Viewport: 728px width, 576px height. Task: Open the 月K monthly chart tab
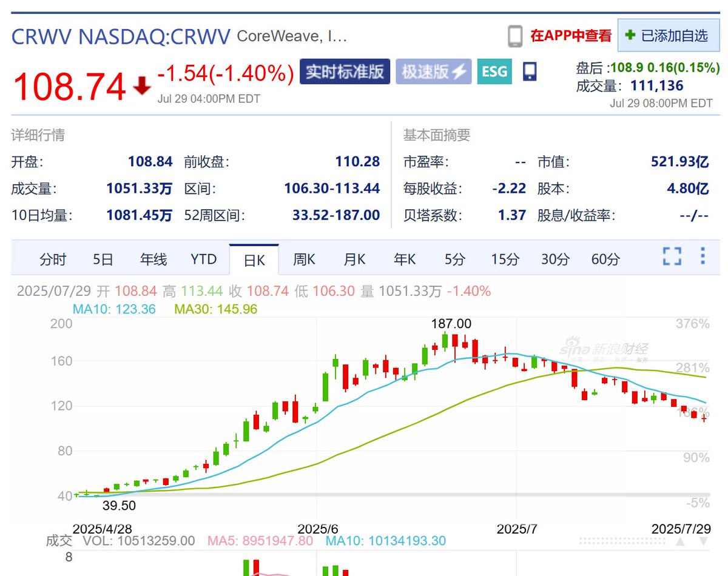355,260
